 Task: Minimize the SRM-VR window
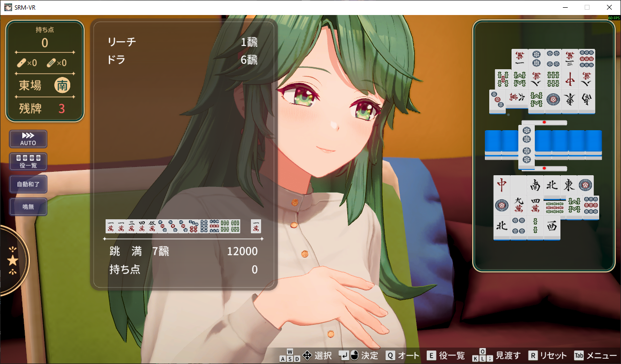click(565, 7)
